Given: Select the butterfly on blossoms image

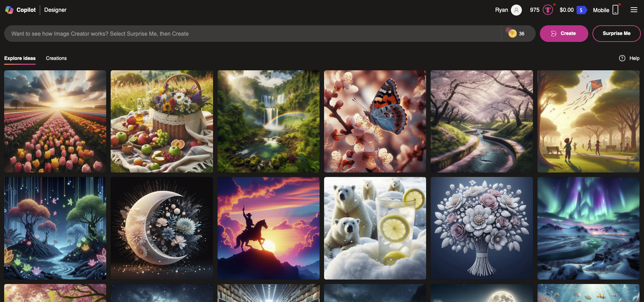Looking at the screenshot, I should [x=375, y=121].
